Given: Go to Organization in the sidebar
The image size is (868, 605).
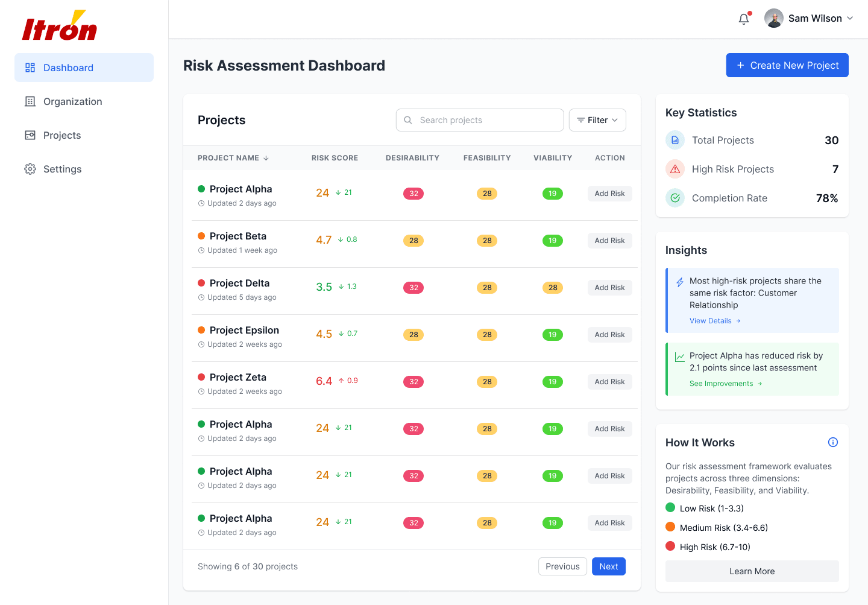Looking at the screenshot, I should pyautogui.click(x=84, y=101).
